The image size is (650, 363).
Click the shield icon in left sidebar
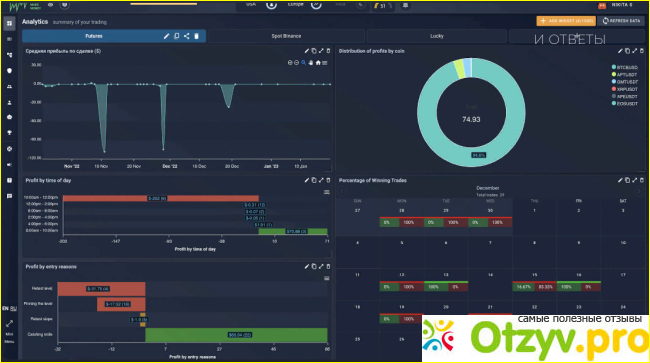9,71
